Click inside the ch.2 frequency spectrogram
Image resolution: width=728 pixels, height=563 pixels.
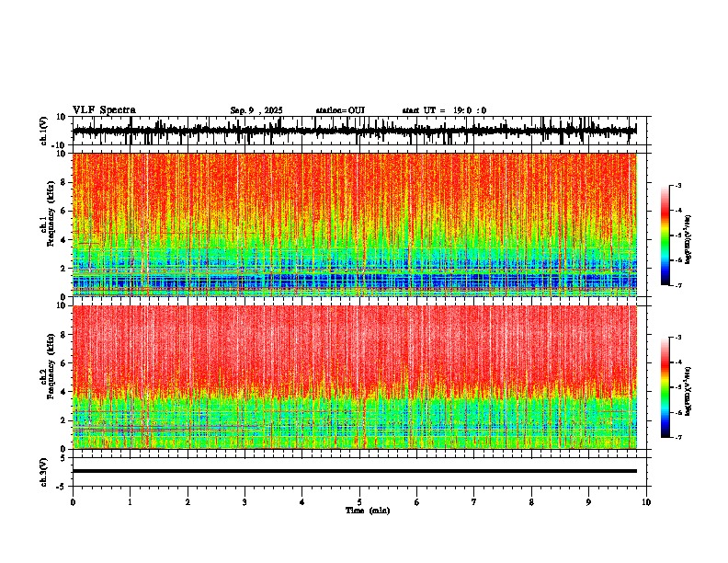354,377
